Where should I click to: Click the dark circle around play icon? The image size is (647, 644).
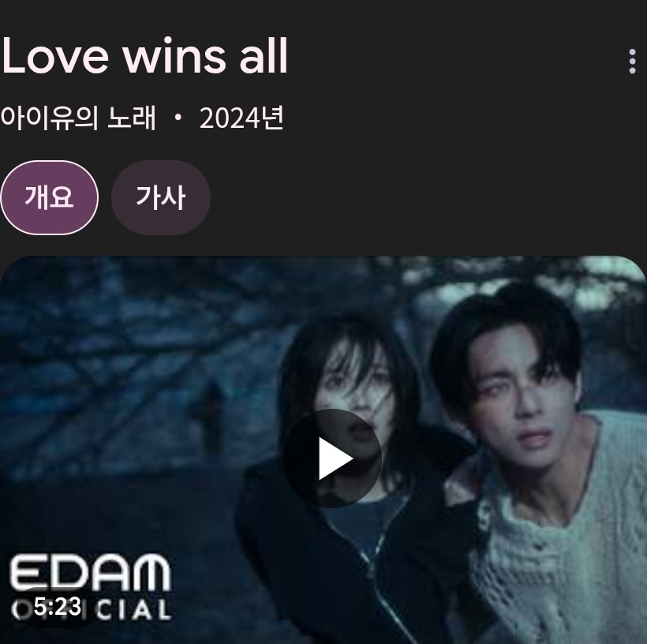point(331,459)
